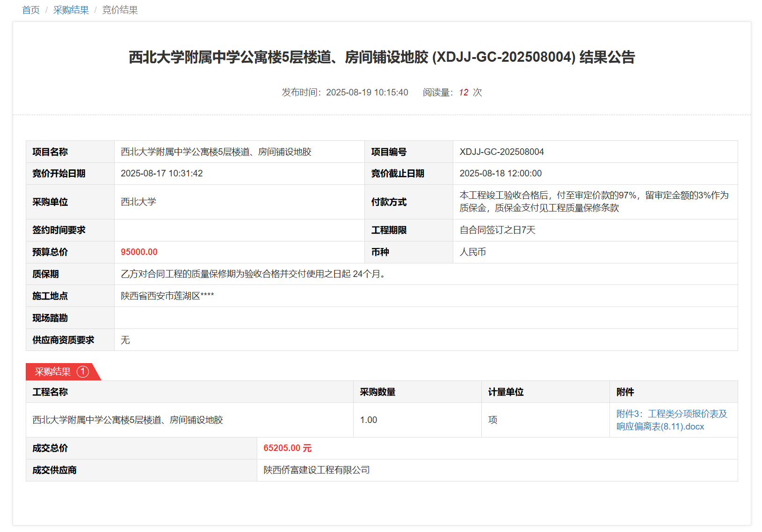The width and height of the screenshot is (762, 532).
Task: Click project number XDJJ-GC-202508004 table cell
Action: point(501,152)
